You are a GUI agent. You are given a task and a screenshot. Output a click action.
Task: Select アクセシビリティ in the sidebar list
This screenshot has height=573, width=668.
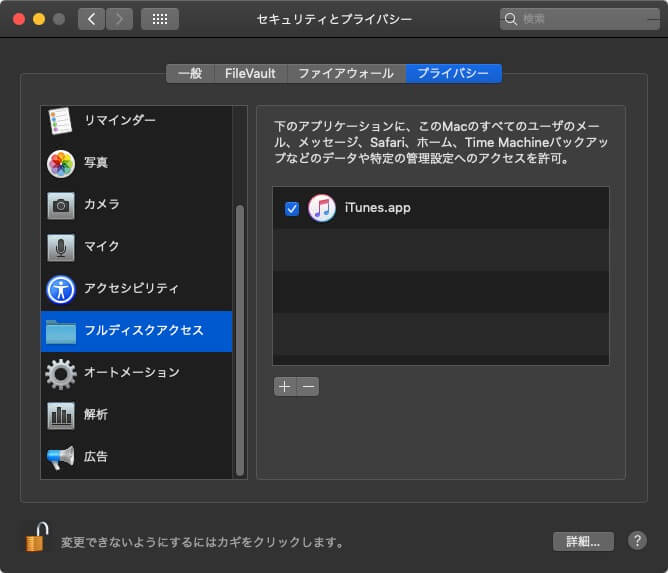pos(136,290)
